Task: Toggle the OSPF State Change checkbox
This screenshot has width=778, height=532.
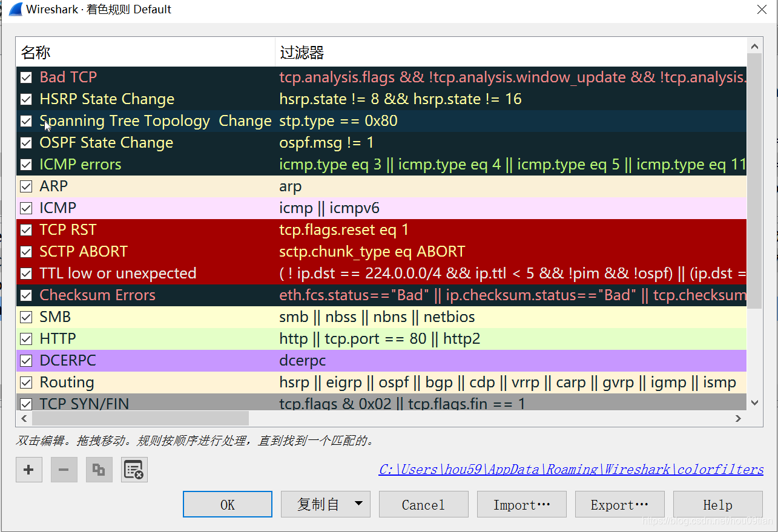Action: [26, 143]
